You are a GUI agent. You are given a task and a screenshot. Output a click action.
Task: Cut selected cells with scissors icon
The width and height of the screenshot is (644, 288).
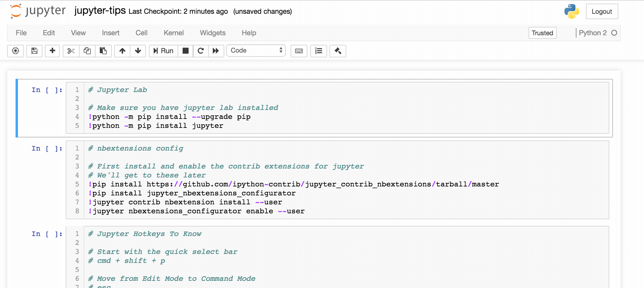coord(71,51)
